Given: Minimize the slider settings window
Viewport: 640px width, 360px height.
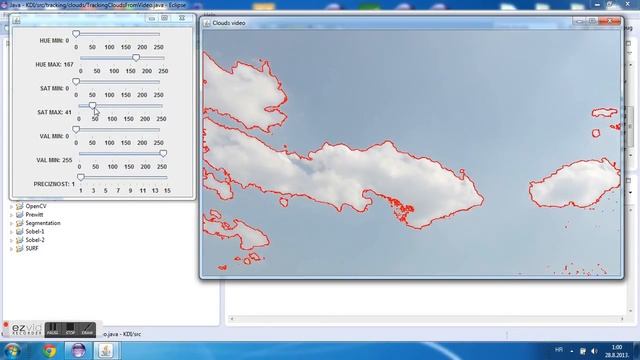Looking at the screenshot, I should pos(151,18).
